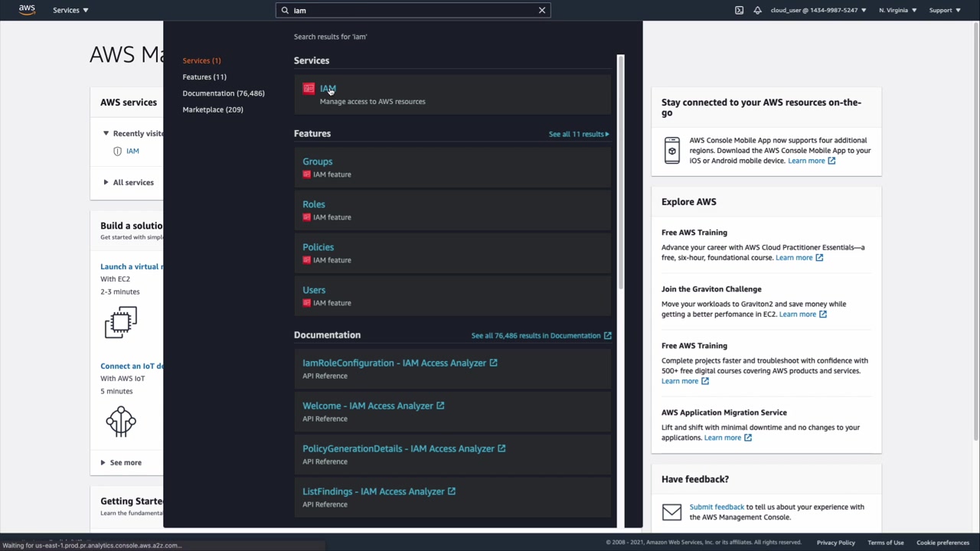Learn more about Application Migration Service

(x=728, y=438)
